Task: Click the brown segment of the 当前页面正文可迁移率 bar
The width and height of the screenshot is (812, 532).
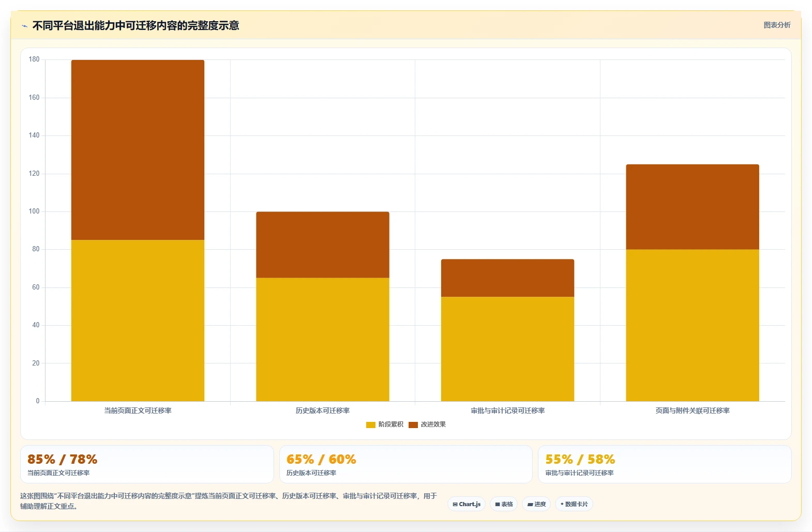Action: pyautogui.click(x=138, y=150)
